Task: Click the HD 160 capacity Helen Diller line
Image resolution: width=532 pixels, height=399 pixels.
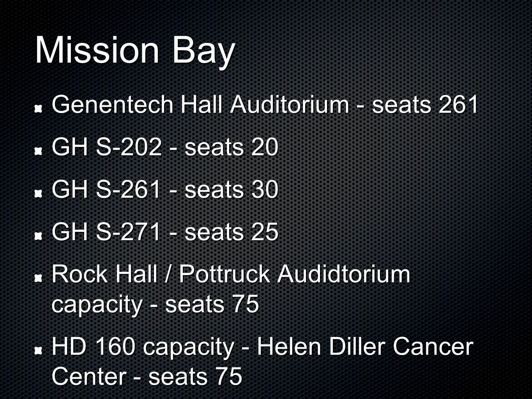Action: tap(262, 346)
